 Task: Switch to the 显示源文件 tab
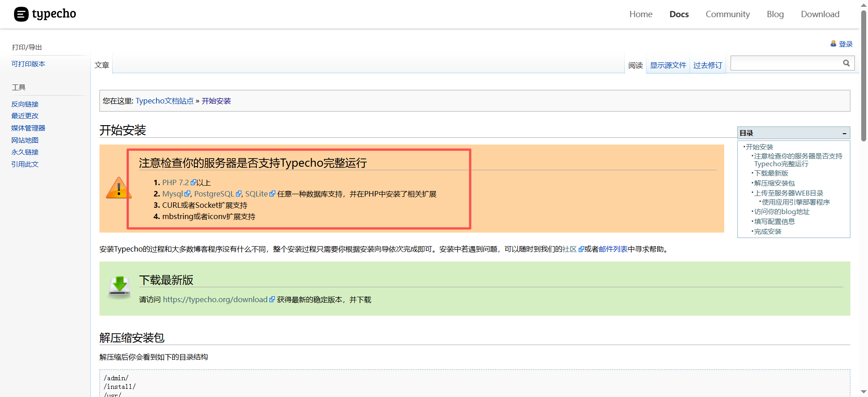pos(668,65)
